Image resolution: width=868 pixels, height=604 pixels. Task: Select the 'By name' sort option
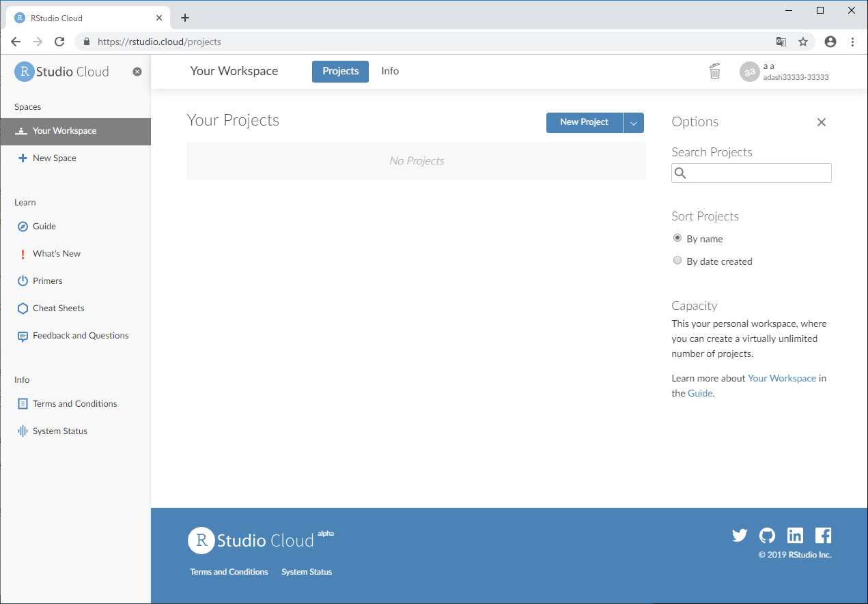[x=677, y=238]
